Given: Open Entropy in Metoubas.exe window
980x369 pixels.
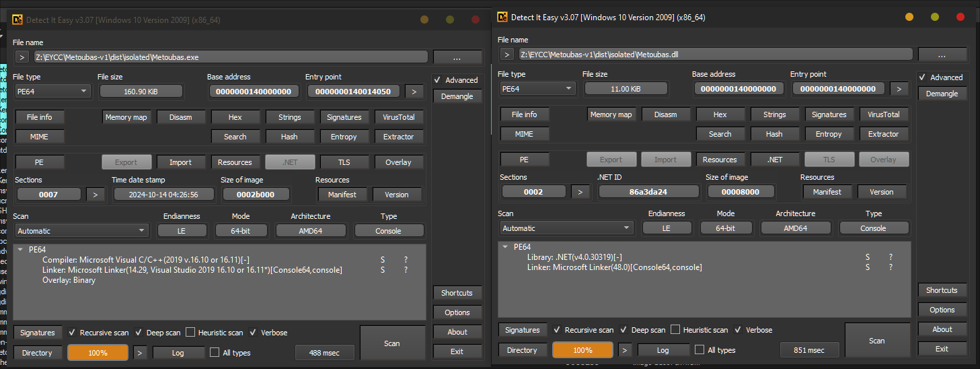Looking at the screenshot, I should 344,137.
